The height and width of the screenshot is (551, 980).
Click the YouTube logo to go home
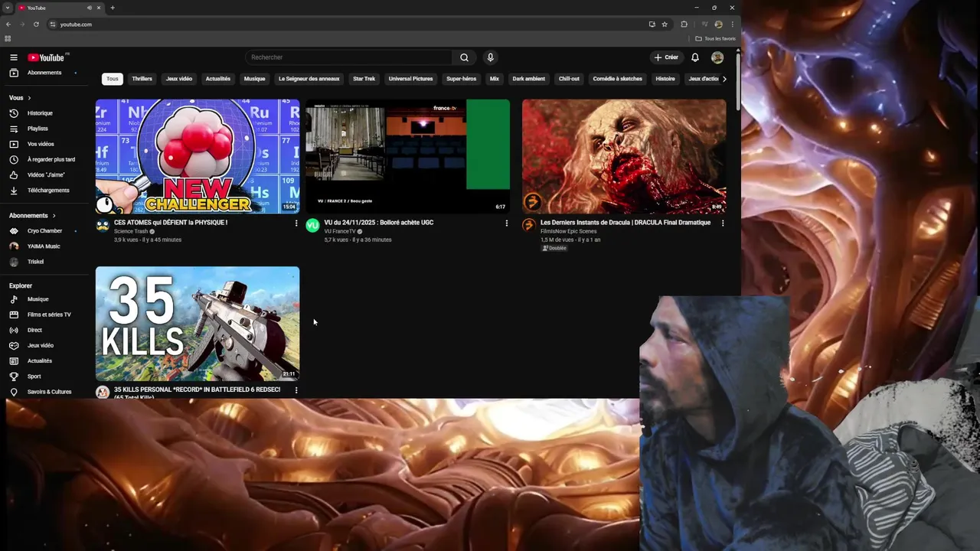coord(47,57)
